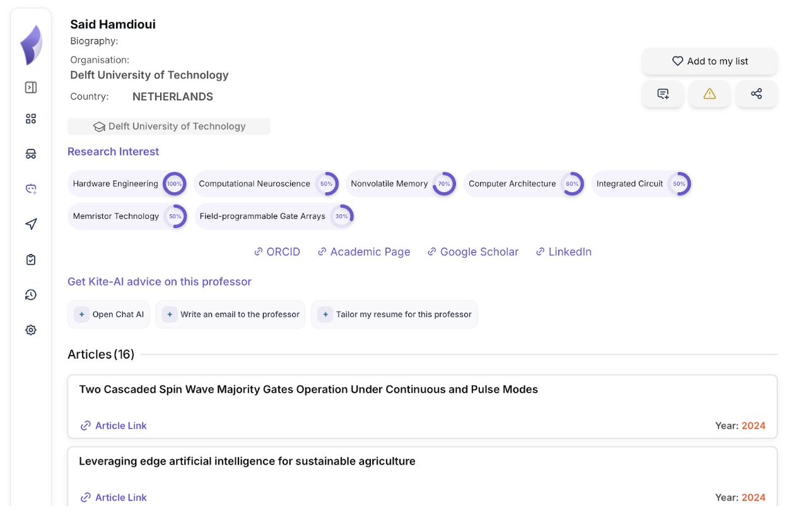Open the professor's LinkedIn link
The image size is (791, 532).
(x=563, y=252)
